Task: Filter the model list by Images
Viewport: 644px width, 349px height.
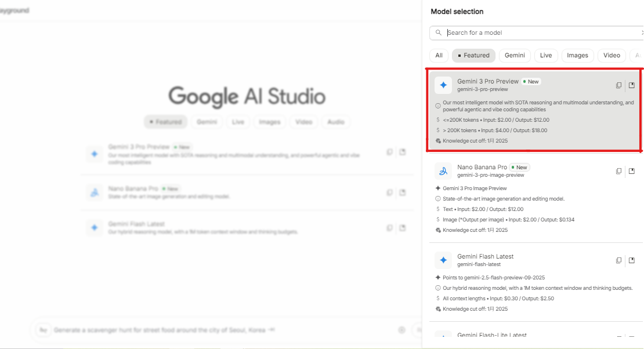Action: click(577, 56)
